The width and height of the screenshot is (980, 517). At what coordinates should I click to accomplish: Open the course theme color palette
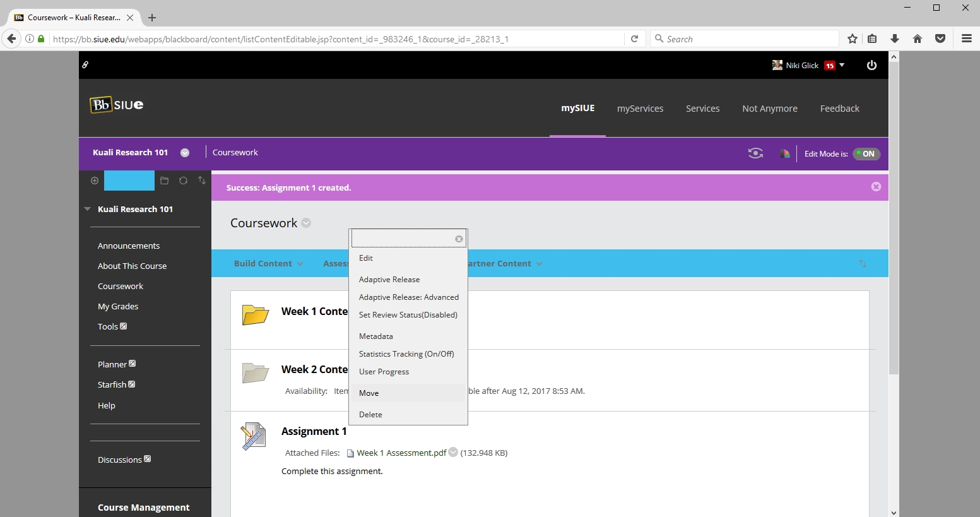[784, 153]
